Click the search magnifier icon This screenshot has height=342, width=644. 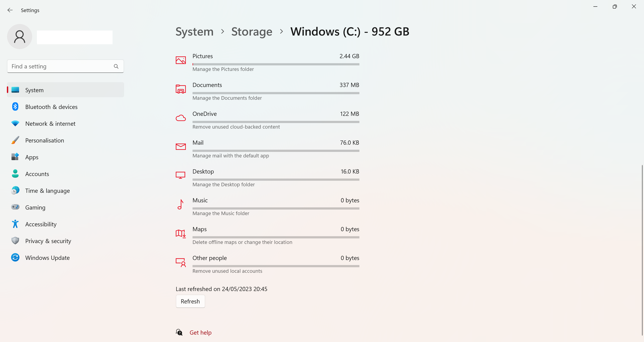(116, 66)
